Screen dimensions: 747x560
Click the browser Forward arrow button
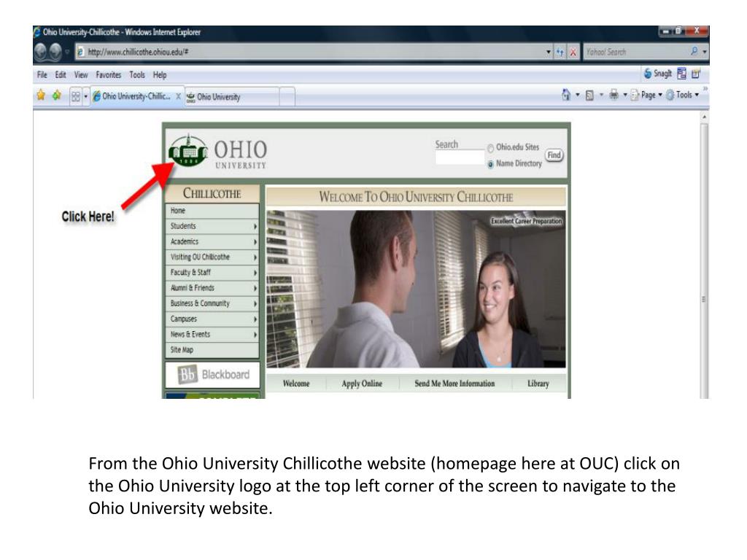click(x=55, y=52)
